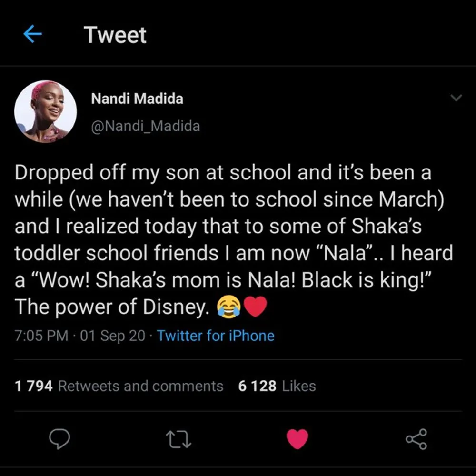Open Nandi Madida's profile picture
Image resolution: width=476 pixels, height=476 pixels.
click(x=45, y=112)
